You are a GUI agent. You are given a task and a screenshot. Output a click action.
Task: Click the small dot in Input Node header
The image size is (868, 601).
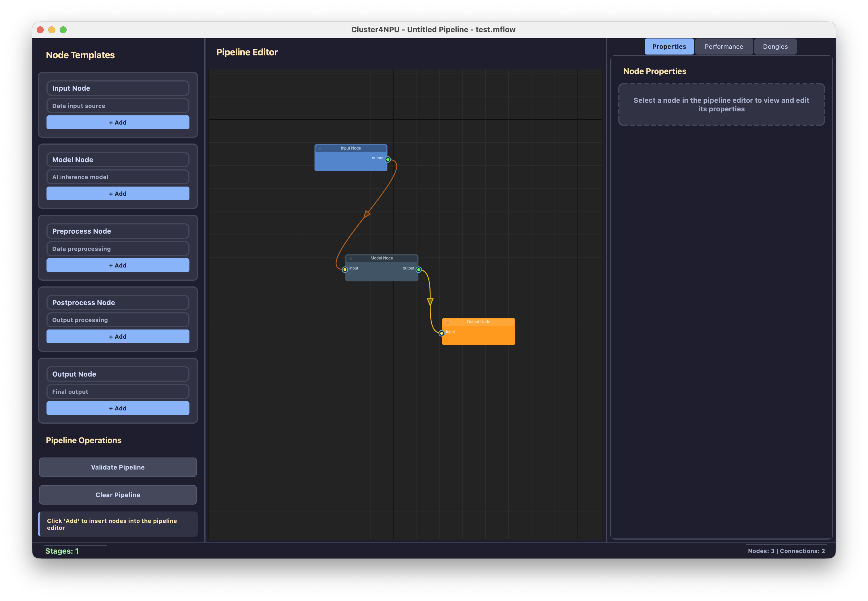[x=320, y=148]
